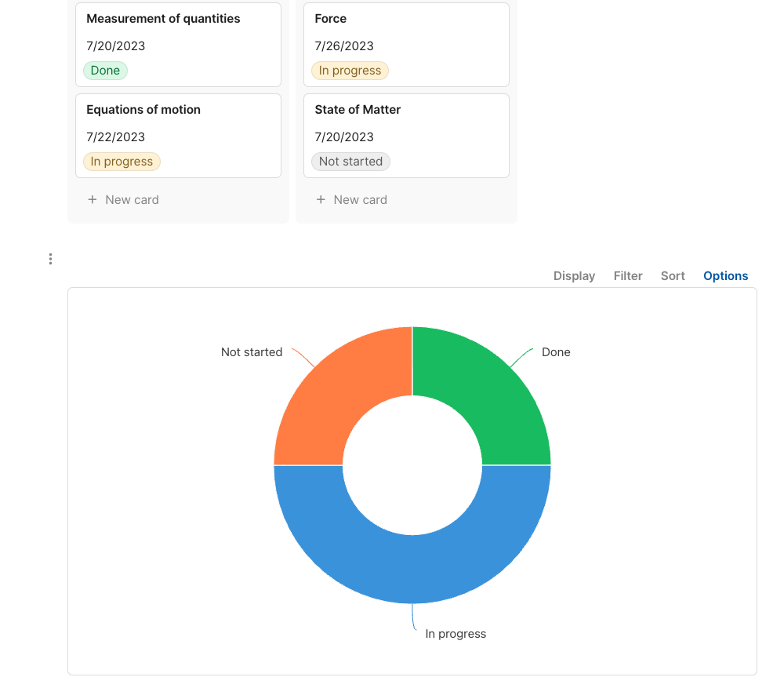Image resolution: width=784 pixels, height=688 pixels.
Task: Change the In progress tag on Force card
Action: point(350,71)
